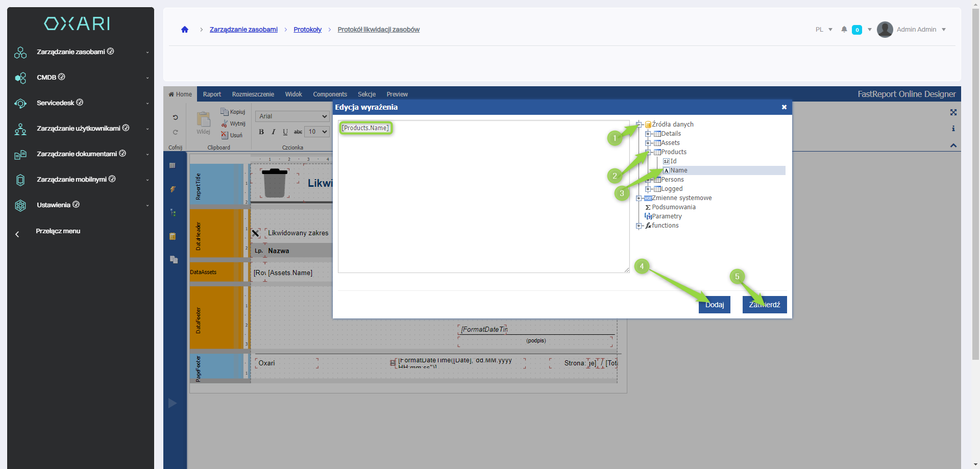Click the Usuń delete icon
The image size is (980, 469).
tap(225, 135)
